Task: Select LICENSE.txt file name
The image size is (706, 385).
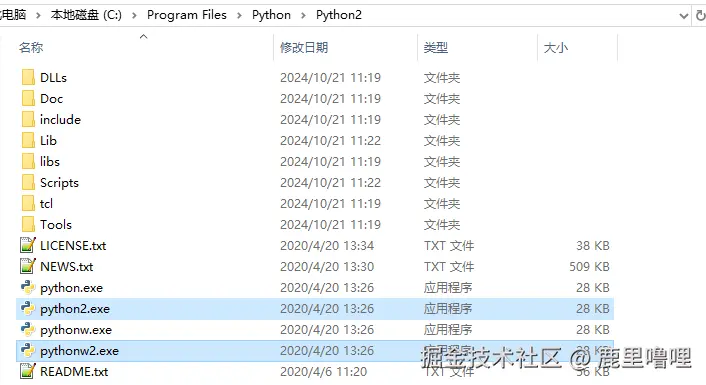Action: pos(73,246)
